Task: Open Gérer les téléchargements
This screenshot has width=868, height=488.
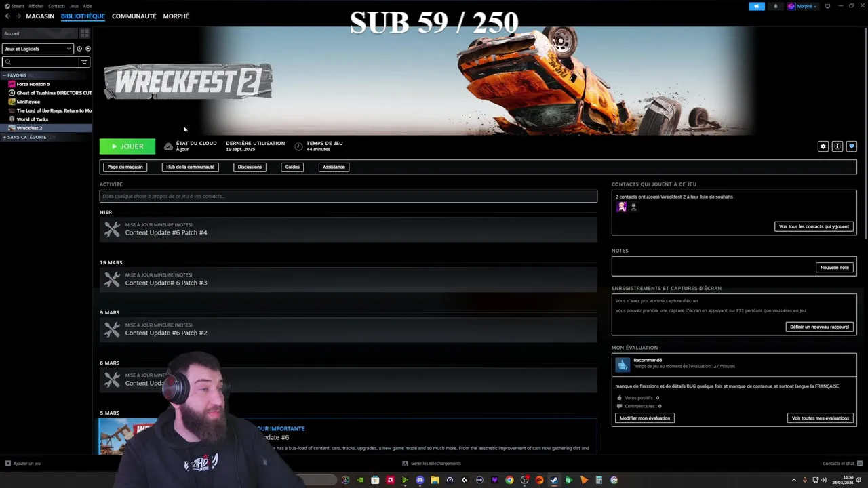Action: (431, 464)
